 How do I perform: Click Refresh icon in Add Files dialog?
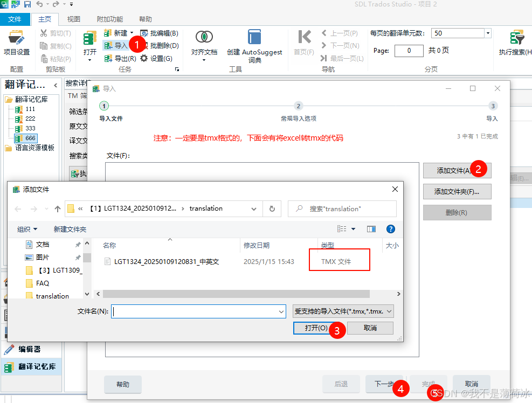(272, 209)
